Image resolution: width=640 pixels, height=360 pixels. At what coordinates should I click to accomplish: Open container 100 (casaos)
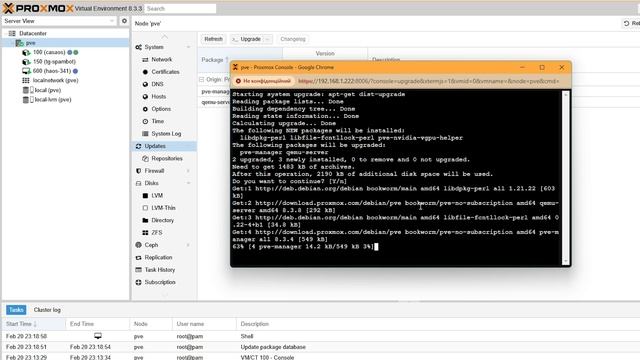click(49, 52)
